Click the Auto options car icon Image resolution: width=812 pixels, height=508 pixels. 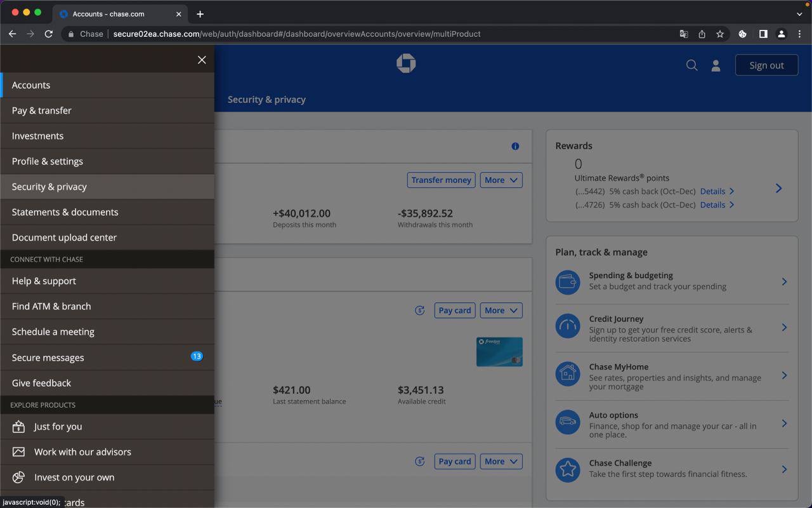[568, 422]
